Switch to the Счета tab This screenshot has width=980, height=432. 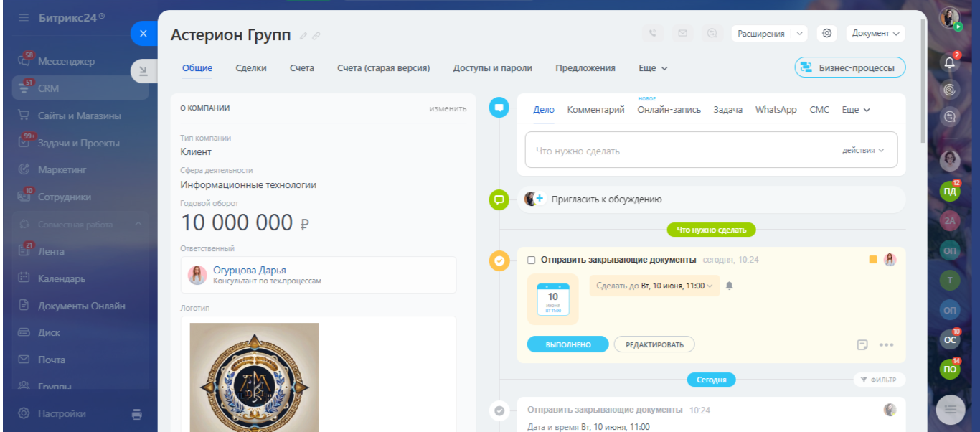coord(302,68)
